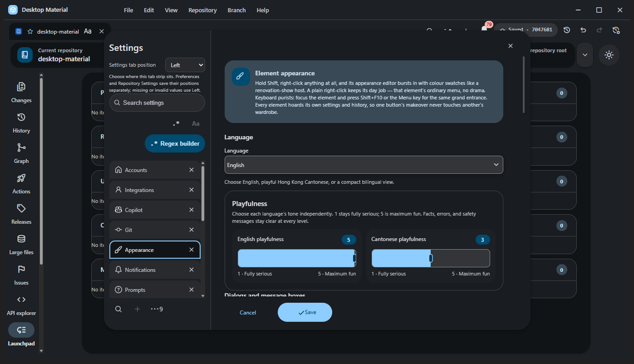Open the API explorer view
Image resolution: width=634 pixels, height=364 pixels.
coord(21,305)
